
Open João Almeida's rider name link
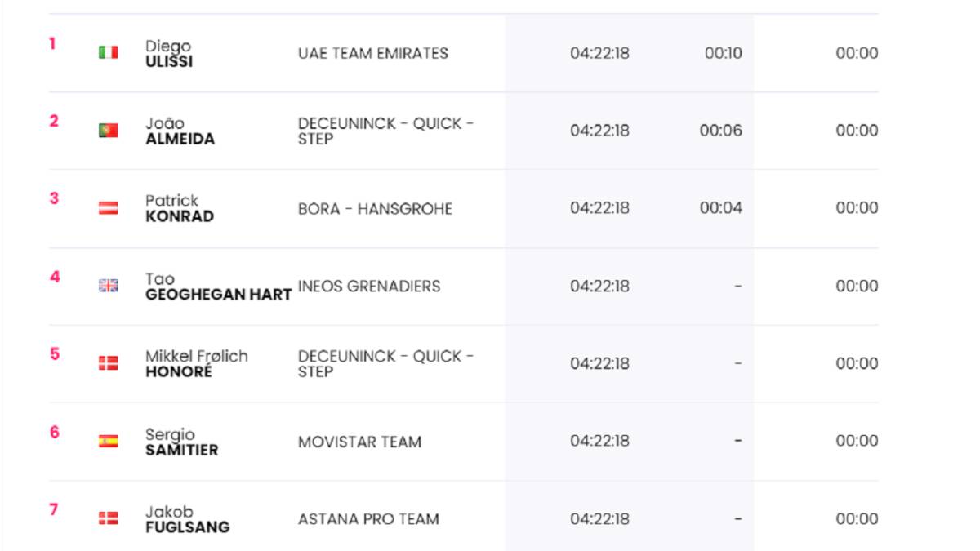[x=180, y=131]
